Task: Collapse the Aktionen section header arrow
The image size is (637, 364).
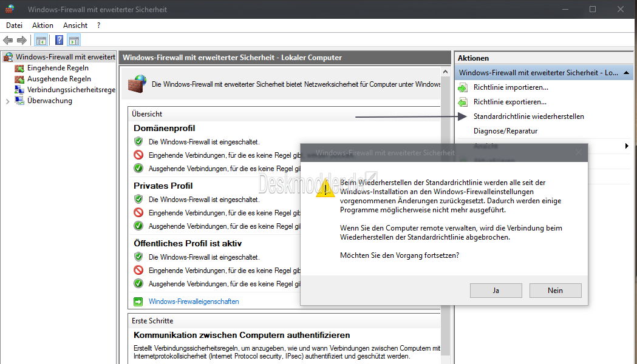Action: [x=626, y=73]
